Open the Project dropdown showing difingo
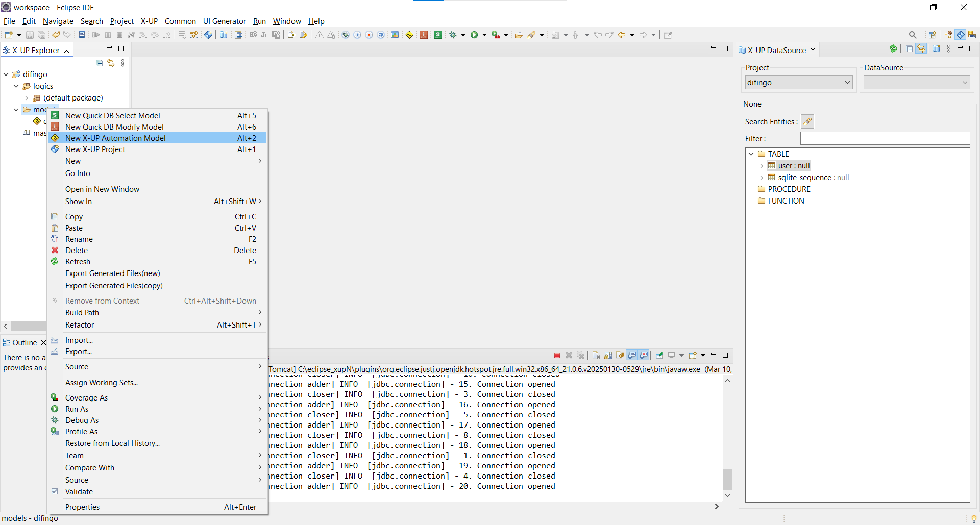 click(798, 83)
